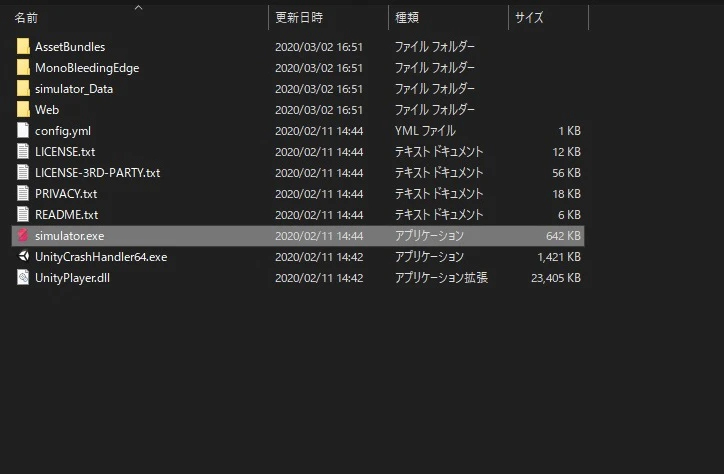Sort files by the 名前 column header
Screen dimensions: 724x474
[x=26, y=18]
